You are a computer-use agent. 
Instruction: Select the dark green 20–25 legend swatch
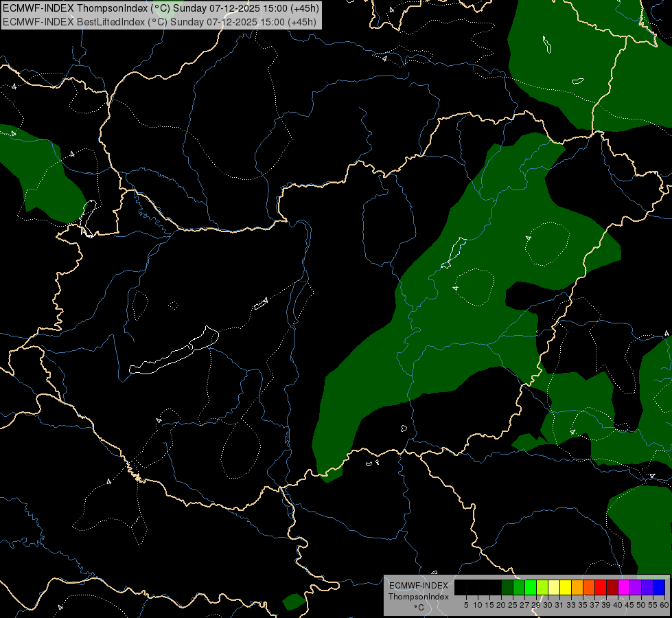[x=507, y=587]
